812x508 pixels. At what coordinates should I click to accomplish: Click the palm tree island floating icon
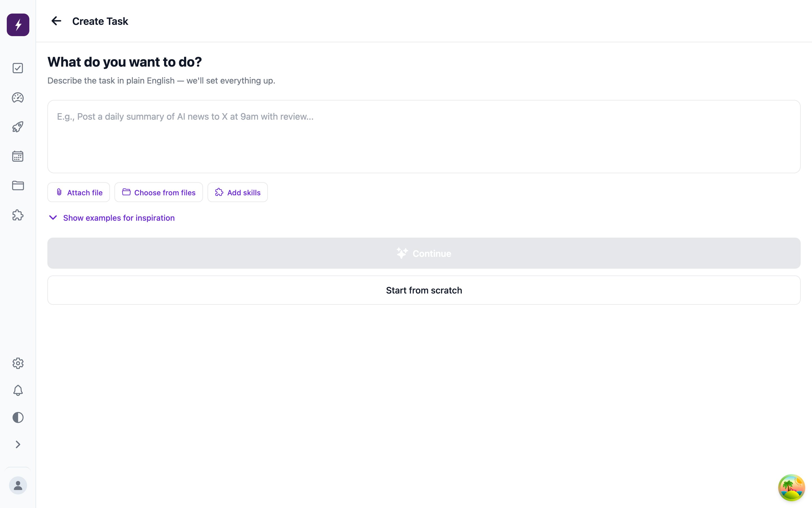(x=791, y=487)
